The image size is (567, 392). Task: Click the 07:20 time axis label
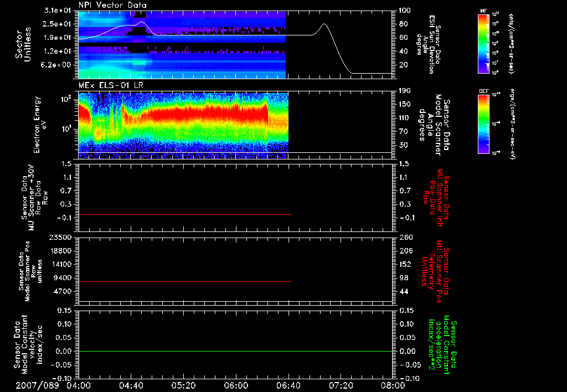point(341,385)
